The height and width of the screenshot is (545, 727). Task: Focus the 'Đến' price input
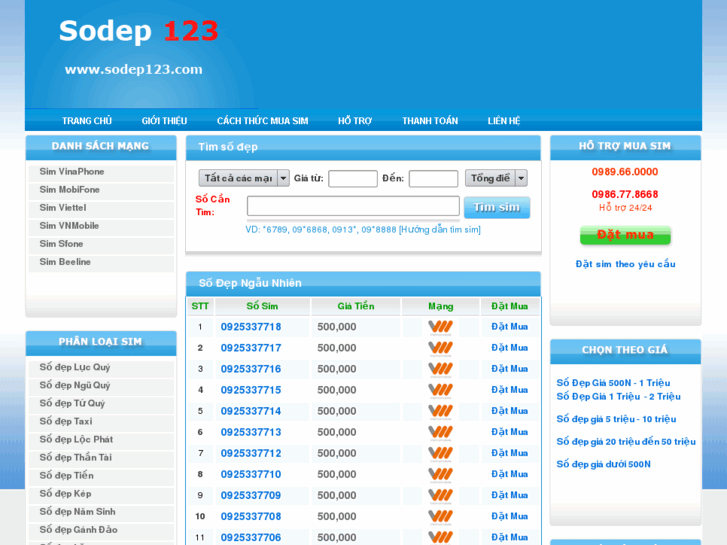tap(434, 179)
